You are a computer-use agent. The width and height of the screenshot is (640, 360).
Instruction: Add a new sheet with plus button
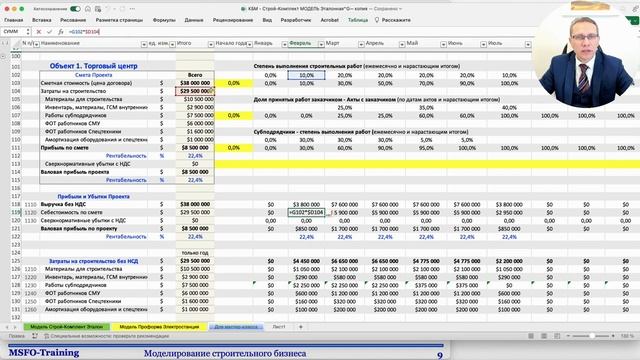point(301,327)
